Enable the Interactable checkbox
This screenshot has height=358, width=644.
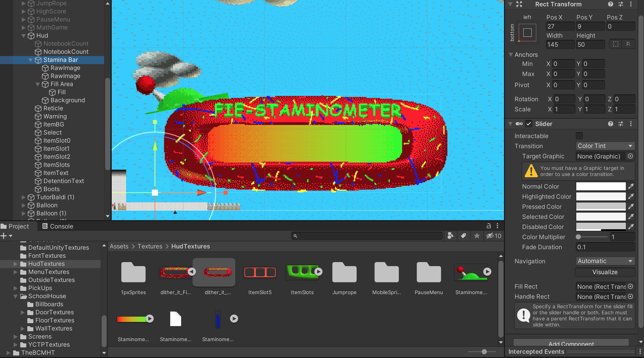[579, 136]
